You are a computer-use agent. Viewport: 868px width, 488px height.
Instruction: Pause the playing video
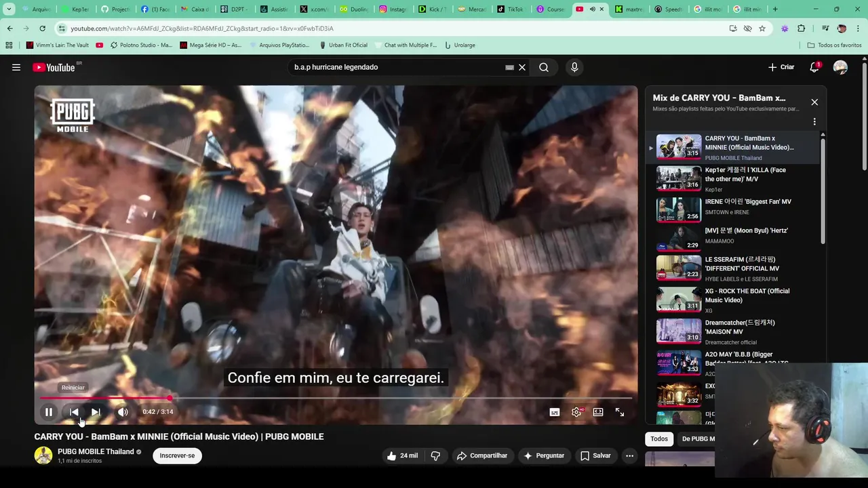[x=49, y=411]
